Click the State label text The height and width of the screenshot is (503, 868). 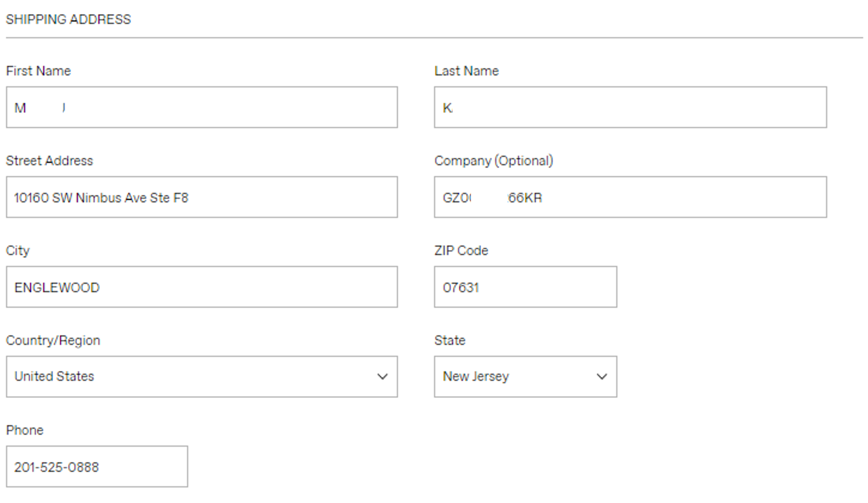click(x=450, y=341)
